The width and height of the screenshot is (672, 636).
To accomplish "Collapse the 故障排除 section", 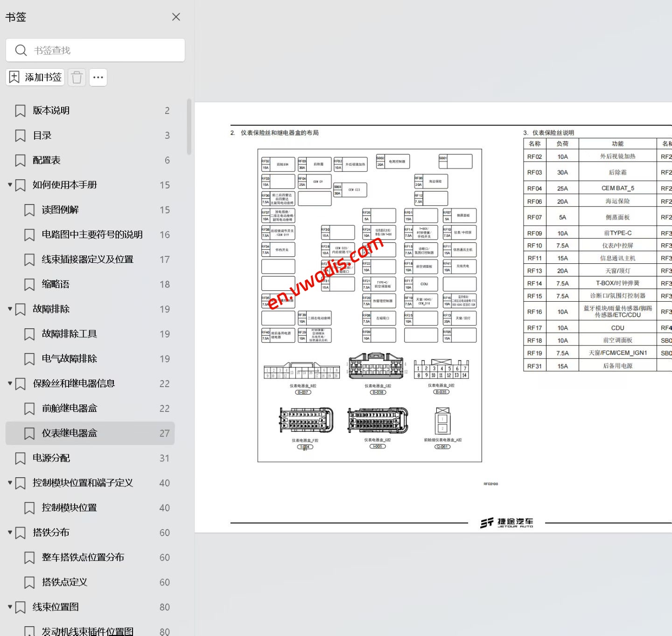I will [9, 309].
